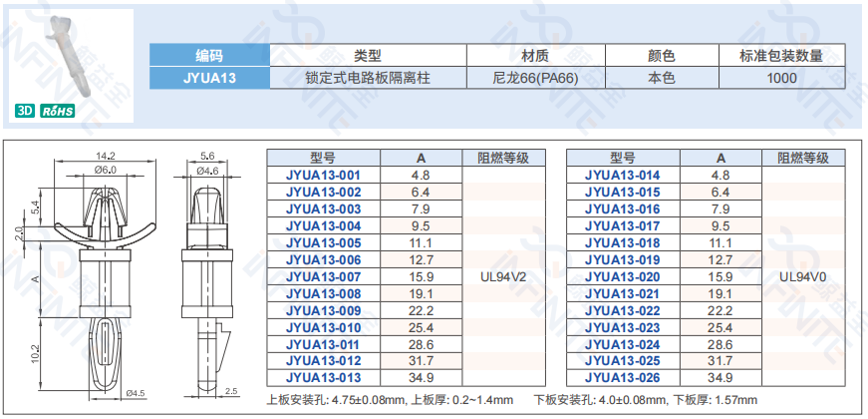
Task: Open model link JYUA13-007
Action: (323, 276)
